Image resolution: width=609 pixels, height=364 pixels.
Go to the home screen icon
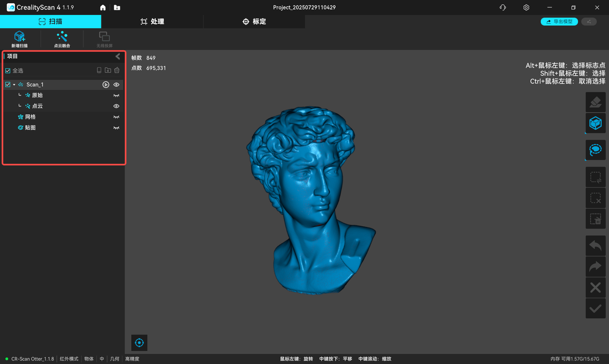pos(103,8)
